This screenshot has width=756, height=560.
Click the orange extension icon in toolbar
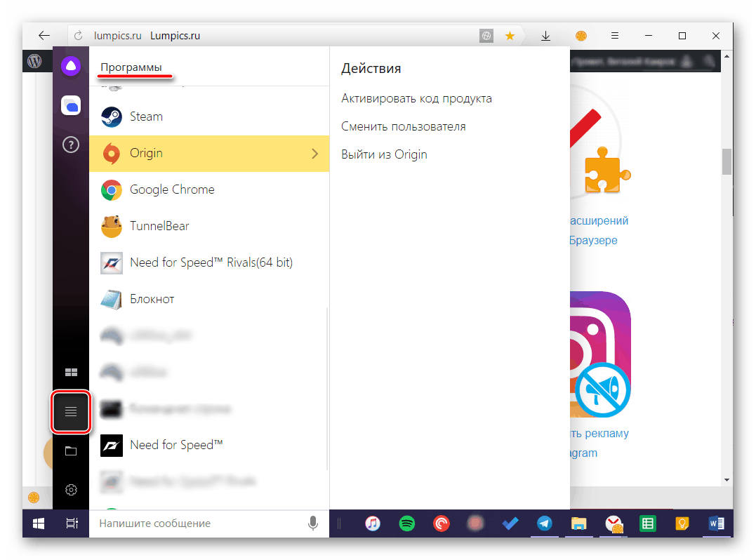pos(581,36)
